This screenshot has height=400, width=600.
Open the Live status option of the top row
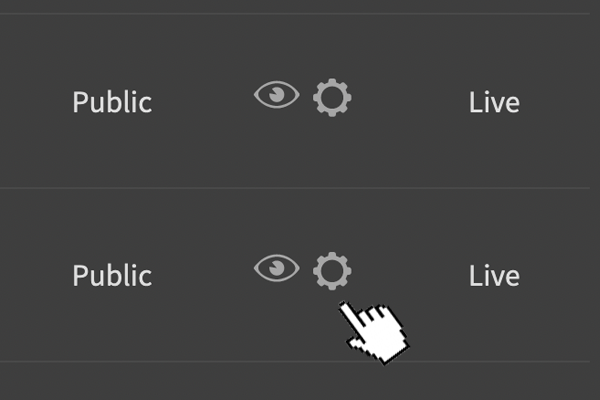494,102
